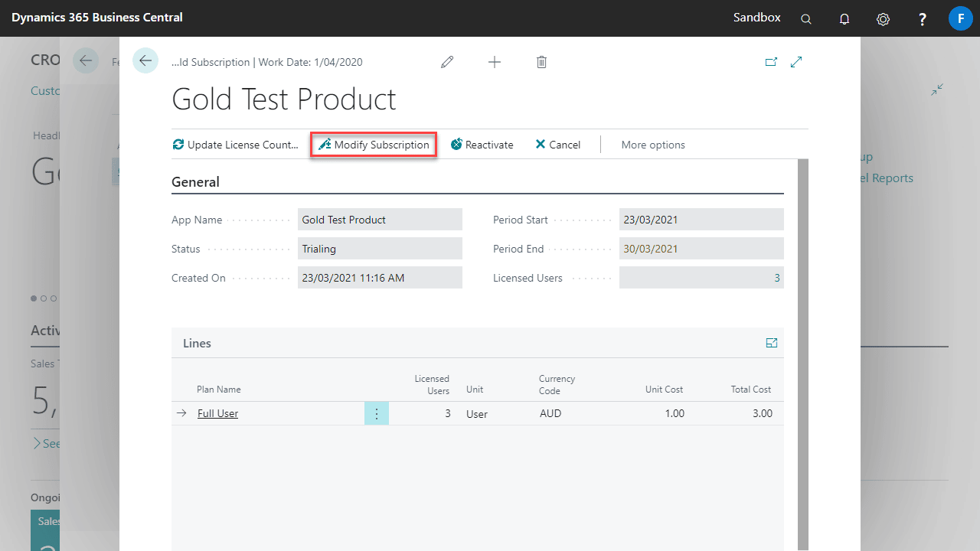Click the Period Start field
This screenshot has height=551, width=980.
(701, 220)
